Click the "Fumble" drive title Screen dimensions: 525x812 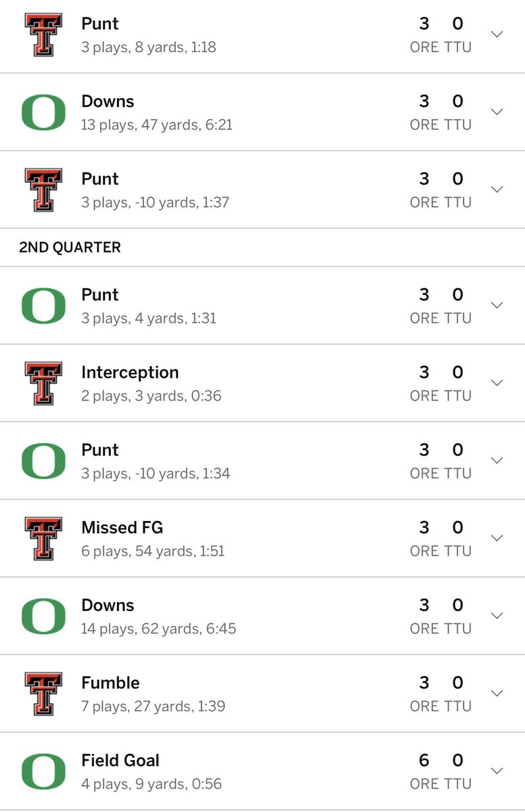click(110, 683)
